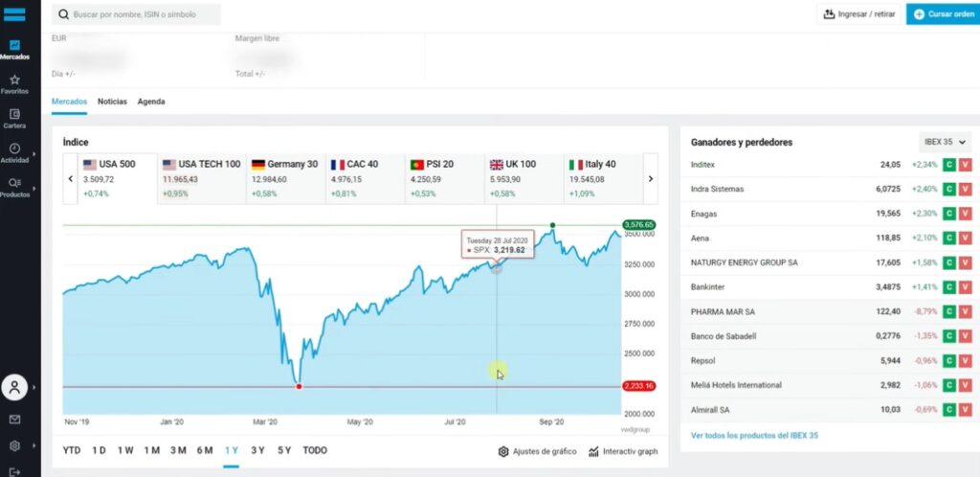This screenshot has height=477, width=980.
Task: Expand the IBEX 35 dropdown
Action: point(945,142)
